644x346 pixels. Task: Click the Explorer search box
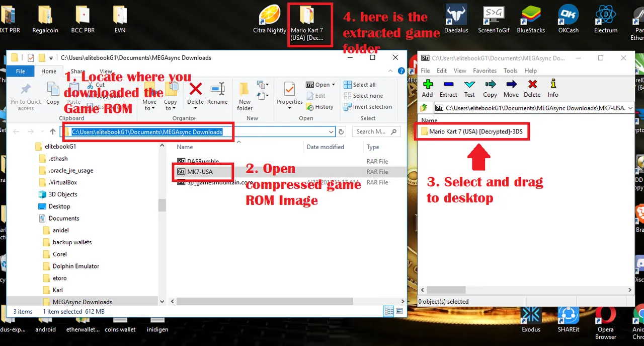click(377, 132)
